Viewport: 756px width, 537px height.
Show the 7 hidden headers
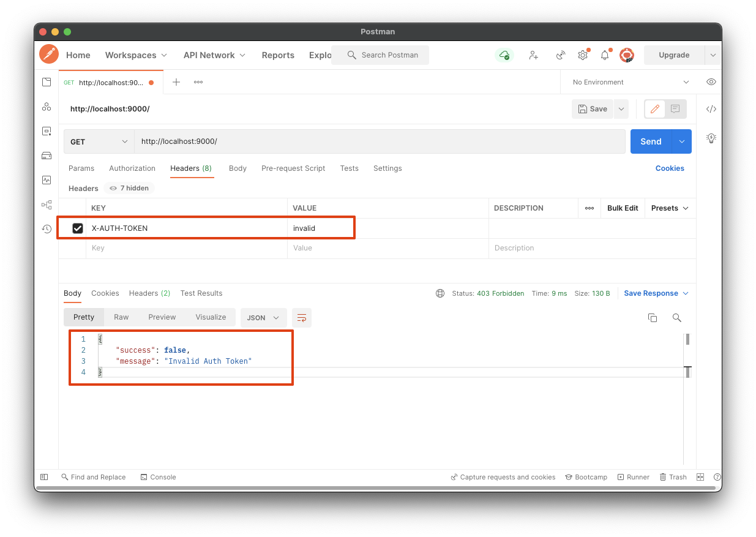coord(129,189)
